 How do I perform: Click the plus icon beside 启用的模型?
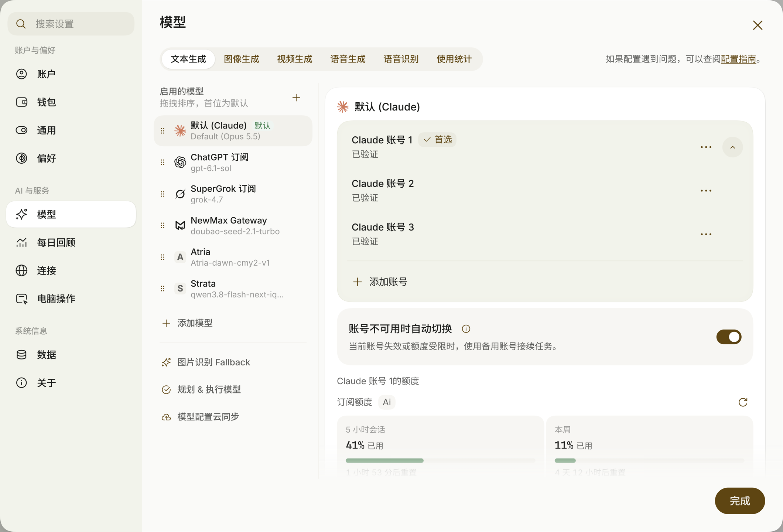(x=296, y=98)
